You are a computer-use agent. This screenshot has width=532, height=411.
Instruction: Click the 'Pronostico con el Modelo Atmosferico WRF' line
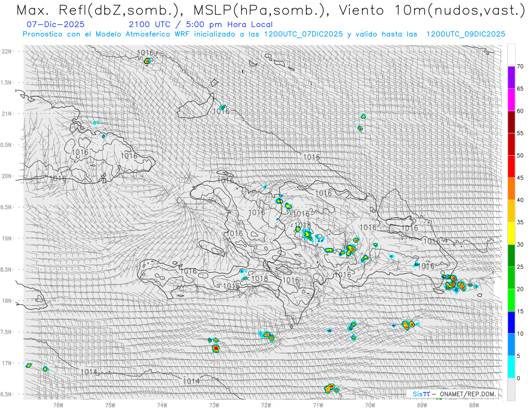coord(264,34)
